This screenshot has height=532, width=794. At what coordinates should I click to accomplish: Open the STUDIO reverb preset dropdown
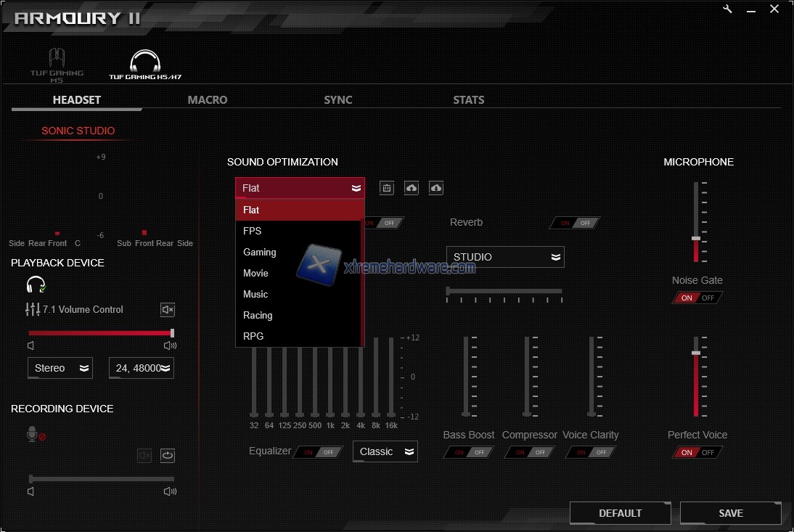tap(505, 257)
